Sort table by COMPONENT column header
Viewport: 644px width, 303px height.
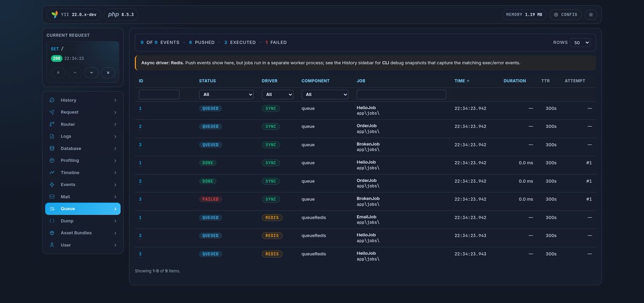pyautogui.click(x=316, y=81)
